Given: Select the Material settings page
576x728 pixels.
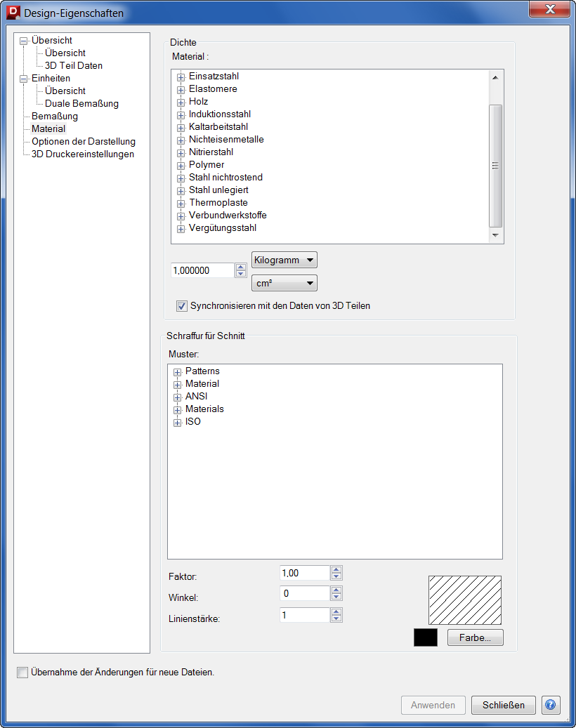Looking at the screenshot, I should coord(48,128).
